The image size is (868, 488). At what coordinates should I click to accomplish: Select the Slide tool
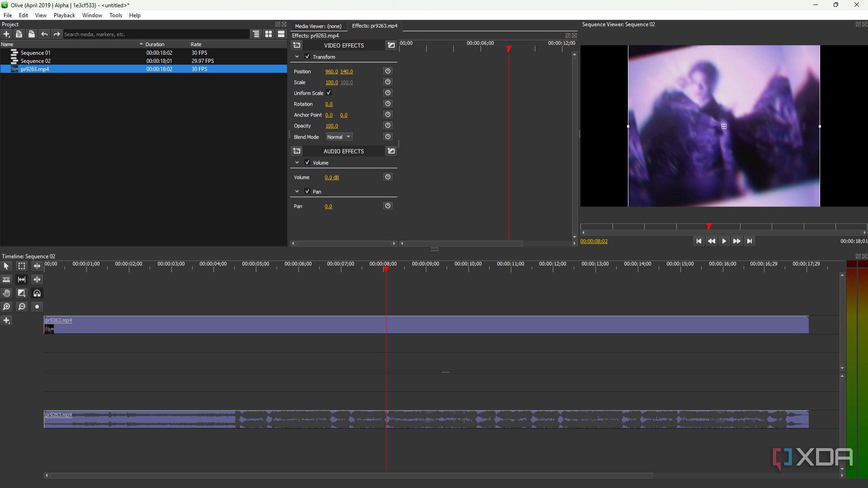pyautogui.click(x=37, y=280)
